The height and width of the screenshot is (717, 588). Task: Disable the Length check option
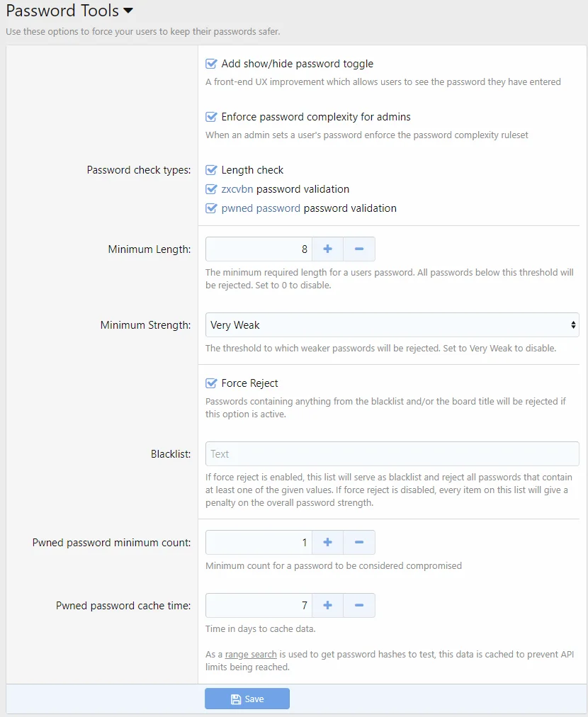pos(211,170)
